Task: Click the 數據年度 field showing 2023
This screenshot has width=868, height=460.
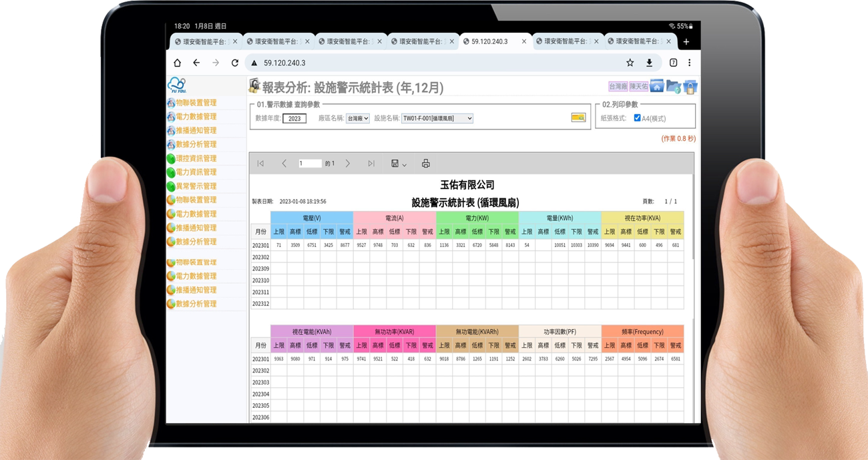Action: [294, 118]
